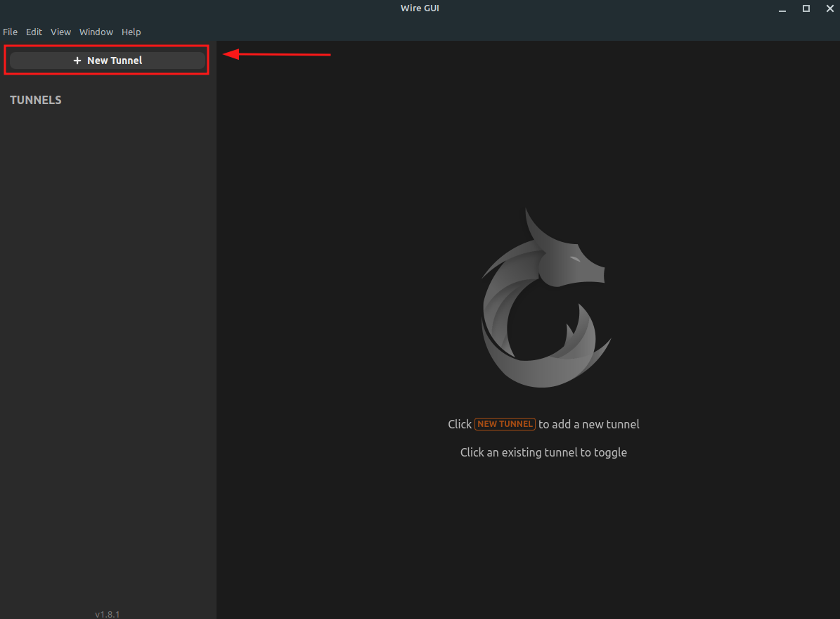Viewport: 840px width, 619px height.
Task: Open the Window menu
Action: [x=96, y=32]
